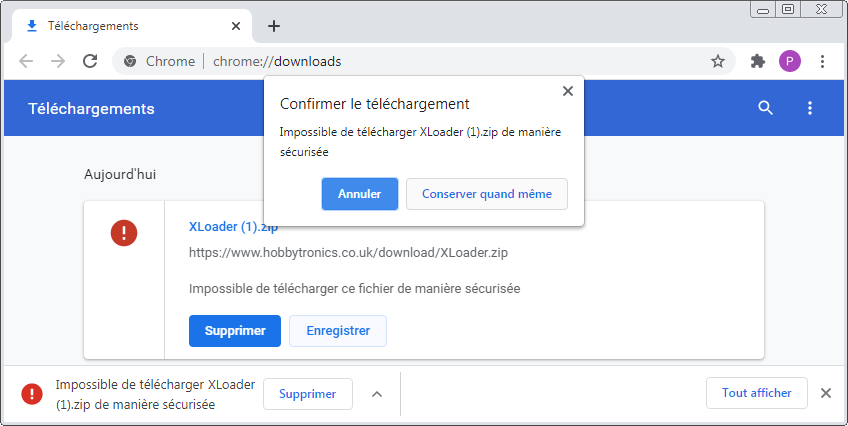
Task: Open a new tab with plus button
Action: coord(274,26)
